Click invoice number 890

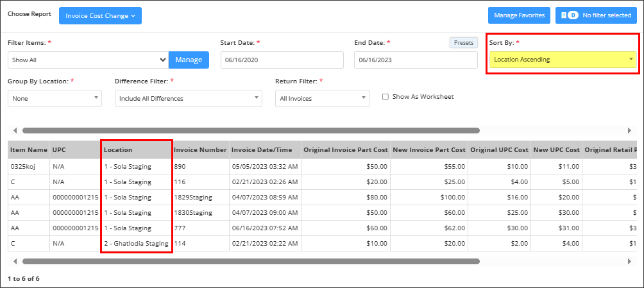[179, 166]
